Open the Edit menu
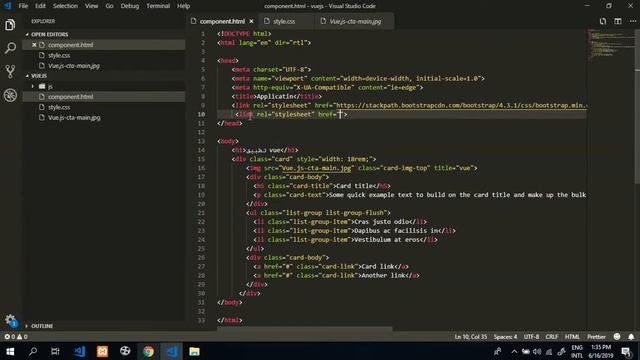The width and height of the screenshot is (640, 360). coord(40,6)
